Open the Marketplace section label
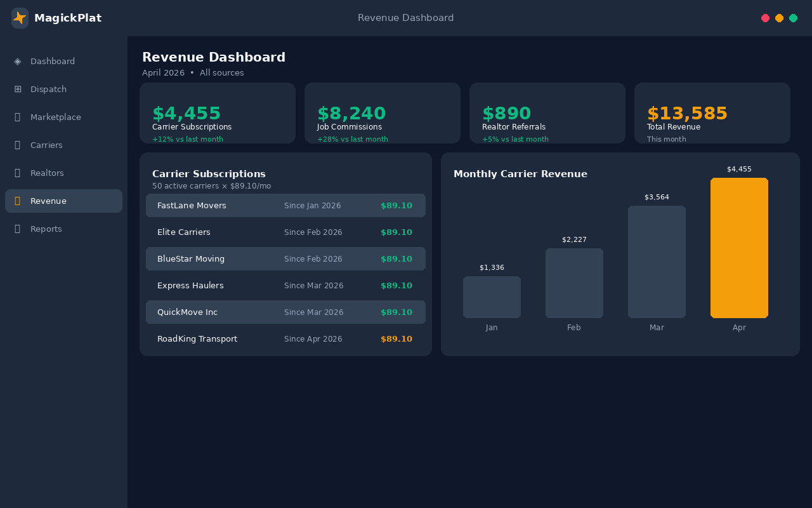This screenshot has width=812, height=508. pos(56,117)
